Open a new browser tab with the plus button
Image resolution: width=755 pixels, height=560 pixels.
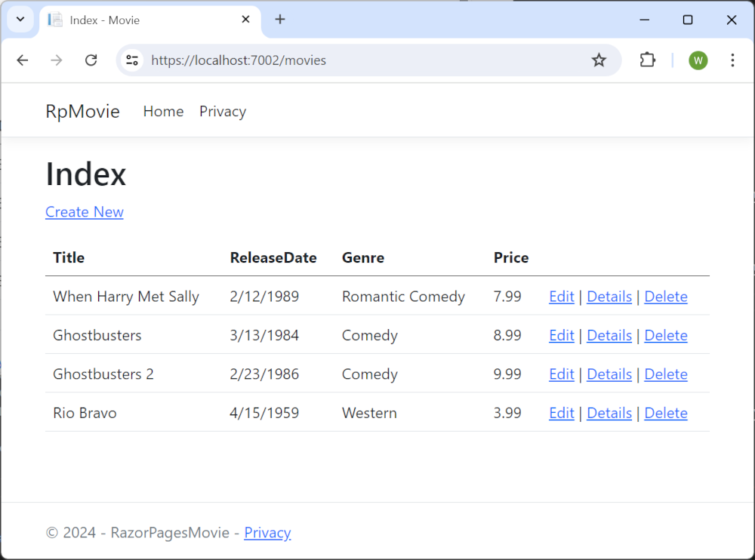(280, 20)
